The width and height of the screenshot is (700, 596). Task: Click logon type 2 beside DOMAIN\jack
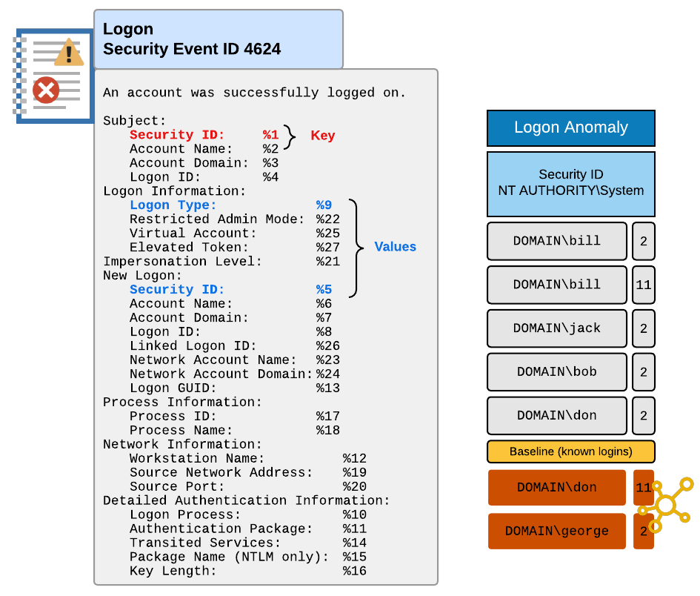[643, 328]
